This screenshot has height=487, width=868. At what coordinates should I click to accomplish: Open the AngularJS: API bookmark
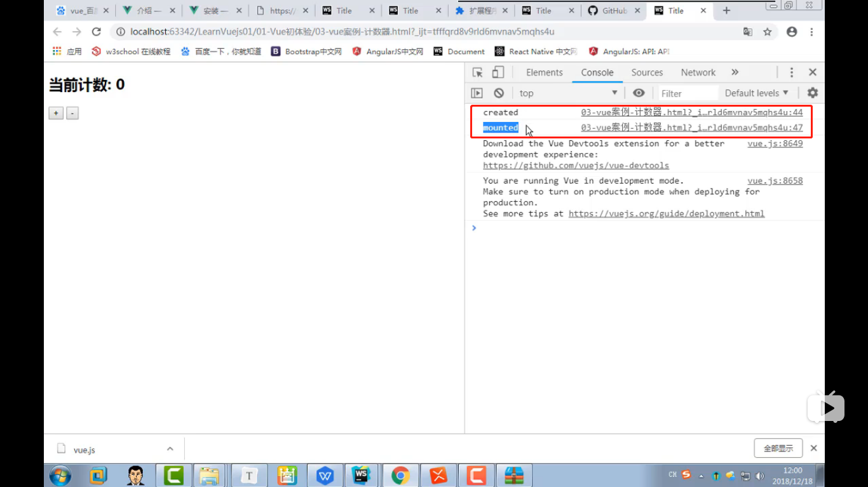(629, 51)
